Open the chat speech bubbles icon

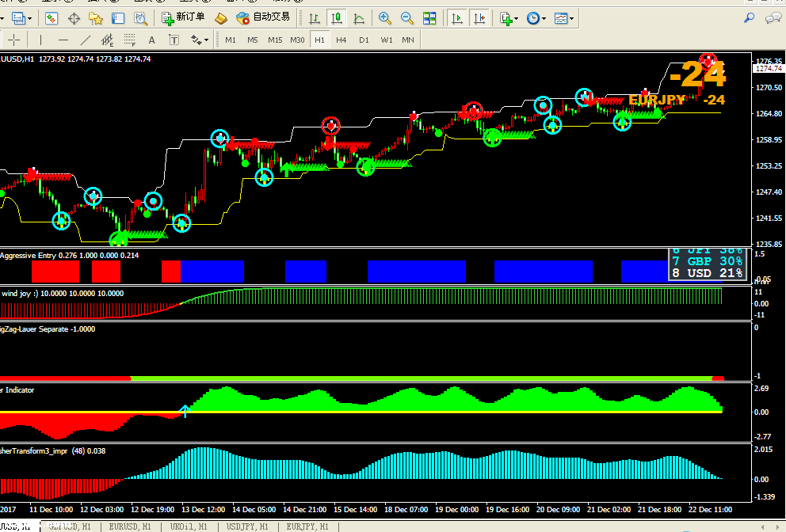[773, 18]
